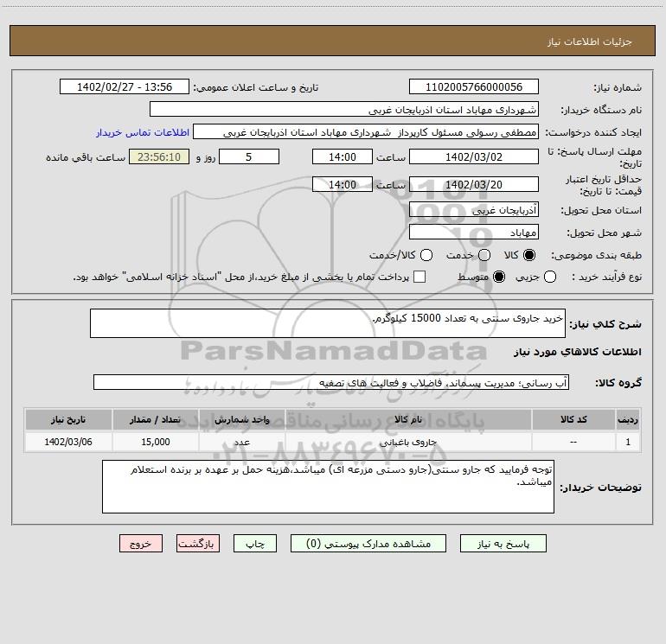Click the شماره نیاز field 1102005766000056
666x644 pixels.
474,87
